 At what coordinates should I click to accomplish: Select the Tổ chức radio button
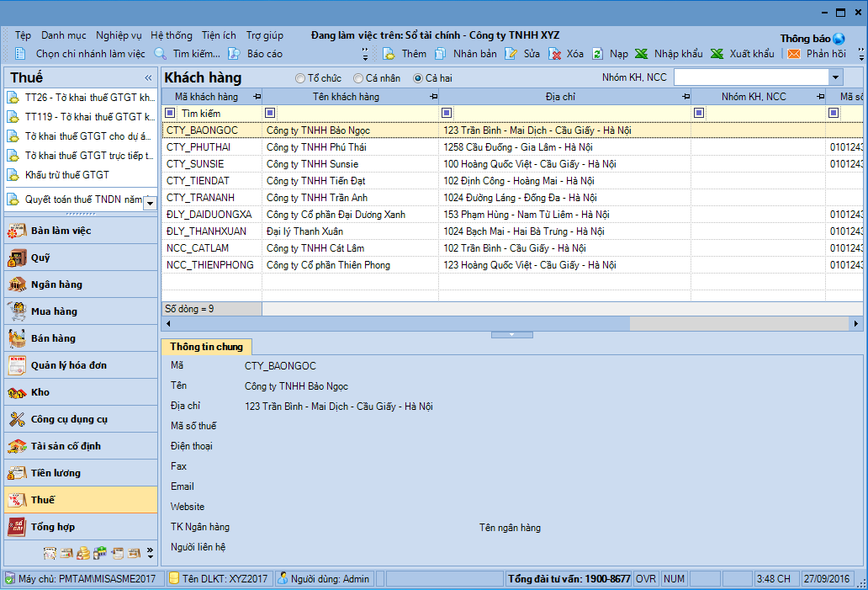coord(300,78)
